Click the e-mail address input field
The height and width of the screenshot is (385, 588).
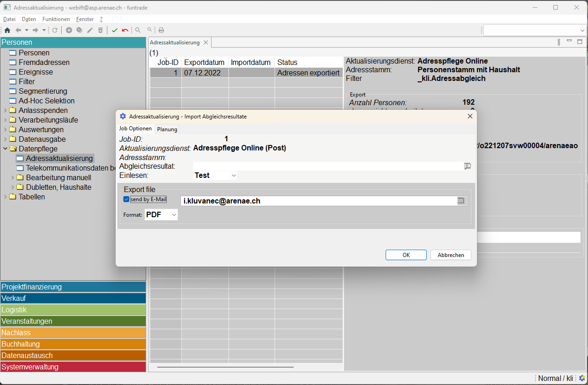click(x=318, y=201)
